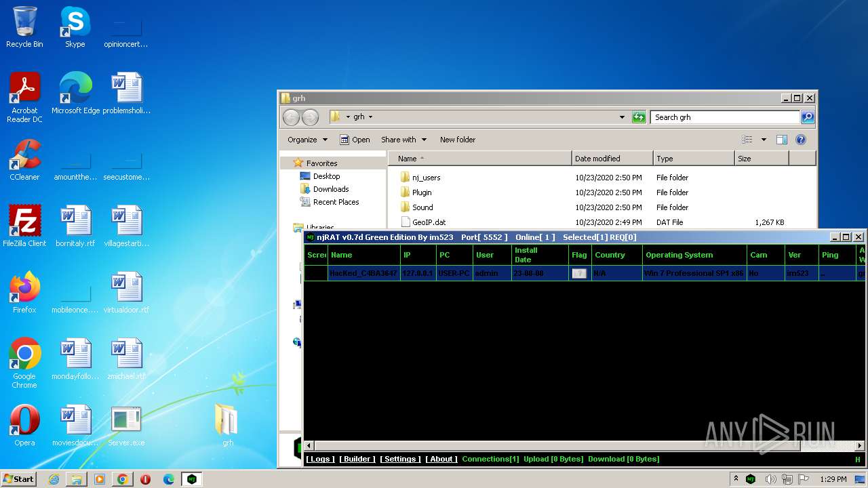Select virtualdoor.rtf document icon
This screenshot has width=868, height=488.
click(126, 293)
